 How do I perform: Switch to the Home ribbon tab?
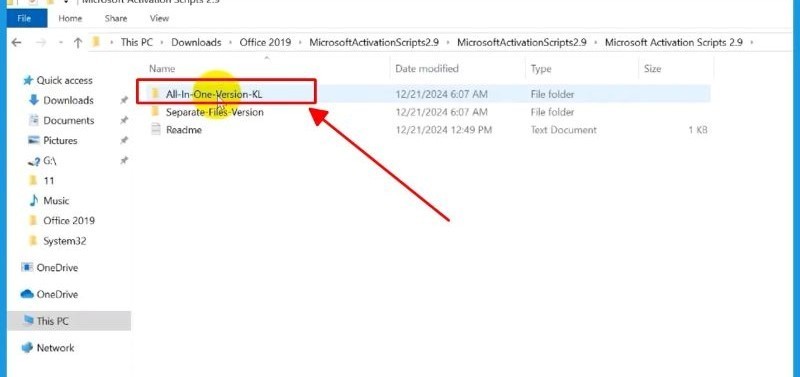tap(70, 18)
